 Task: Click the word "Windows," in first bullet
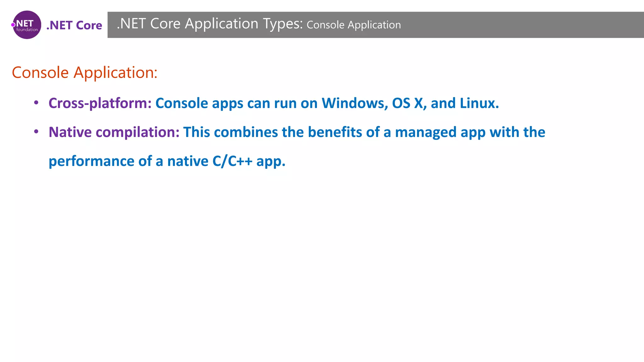tap(355, 103)
